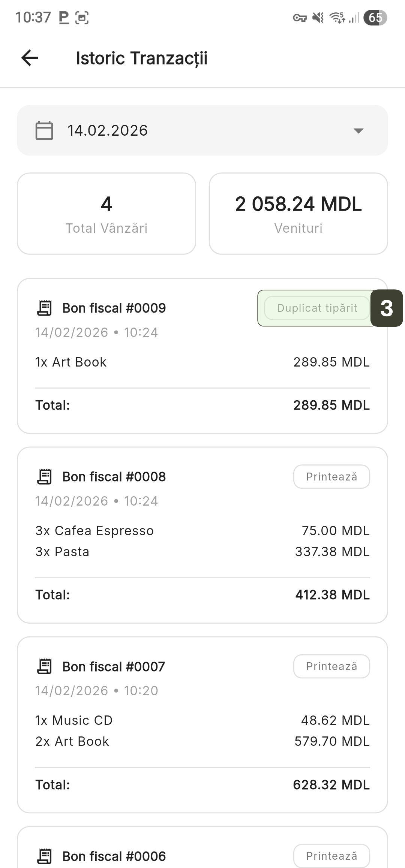Tap the back arrow in header

pyautogui.click(x=30, y=58)
